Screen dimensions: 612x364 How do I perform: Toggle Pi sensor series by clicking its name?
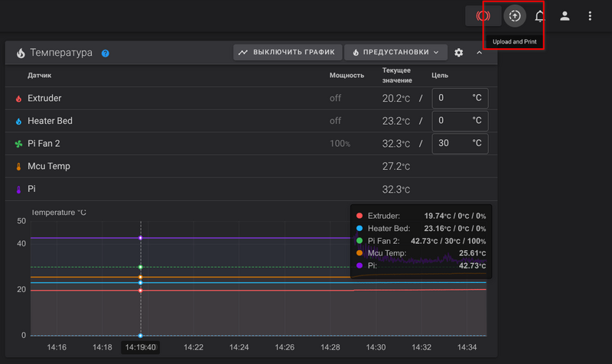click(x=32, y=188)
